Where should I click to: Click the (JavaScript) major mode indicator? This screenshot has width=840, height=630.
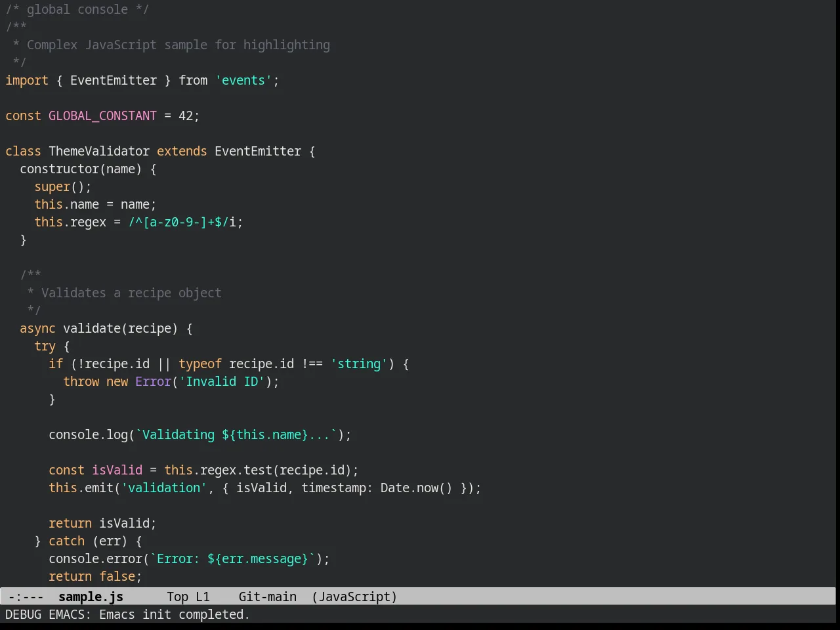[354, 597]
